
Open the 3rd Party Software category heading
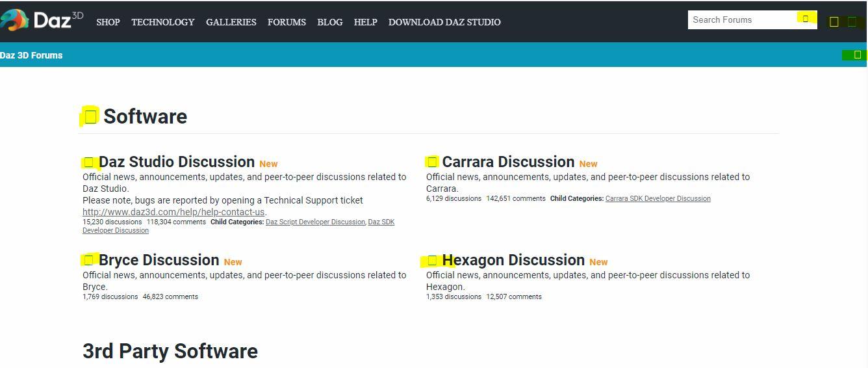[x=170, y=351]
